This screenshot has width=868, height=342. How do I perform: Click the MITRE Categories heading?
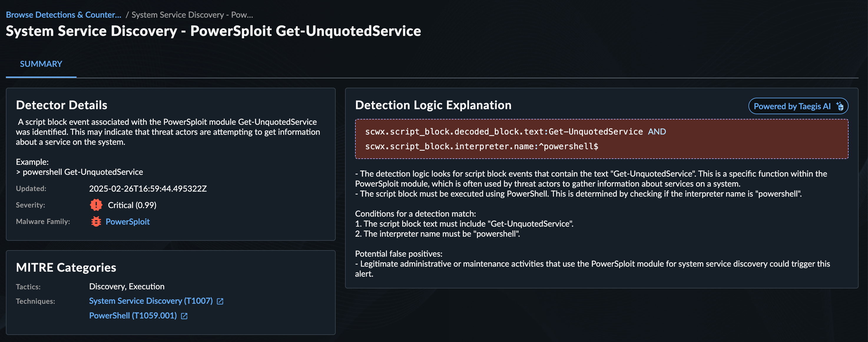pyautogui.click(x=66, y=268)
